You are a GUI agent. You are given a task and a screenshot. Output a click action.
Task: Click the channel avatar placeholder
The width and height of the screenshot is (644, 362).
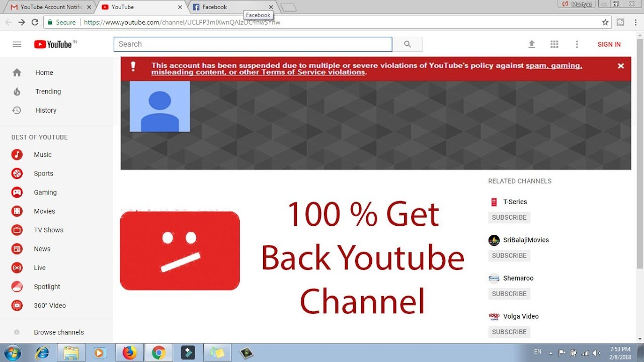[159, 106]
